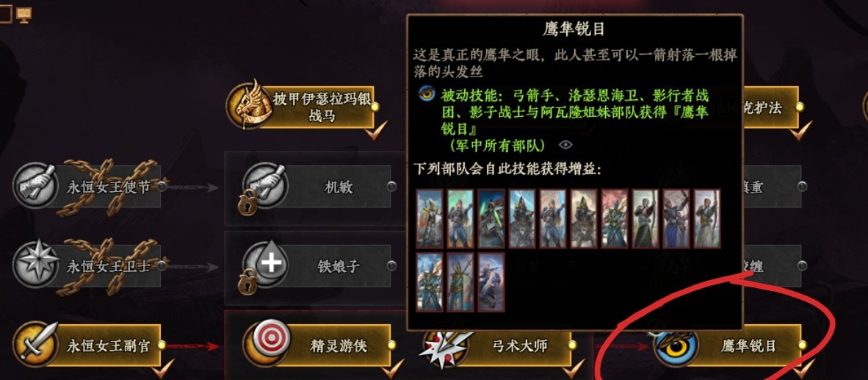Toggle skill point dot on 鹰隼锐目
868x380 pixels.
click(x=802, y=345)
